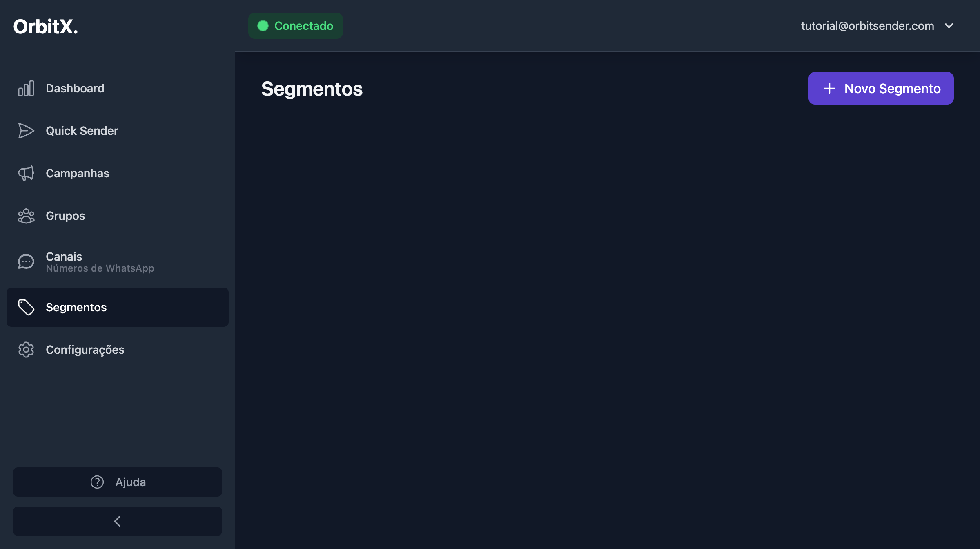Select the Campanhas megaphone icon

[26, 173]
